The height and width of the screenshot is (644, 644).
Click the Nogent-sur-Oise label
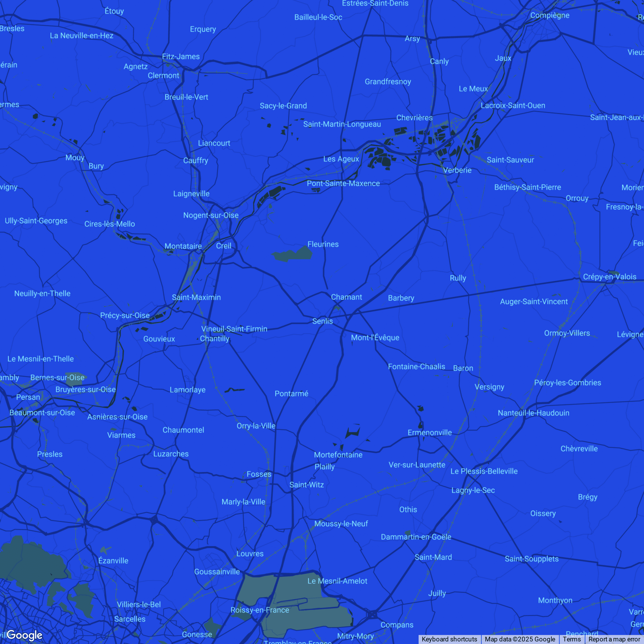pyautogui.click(x=211, y=215)
